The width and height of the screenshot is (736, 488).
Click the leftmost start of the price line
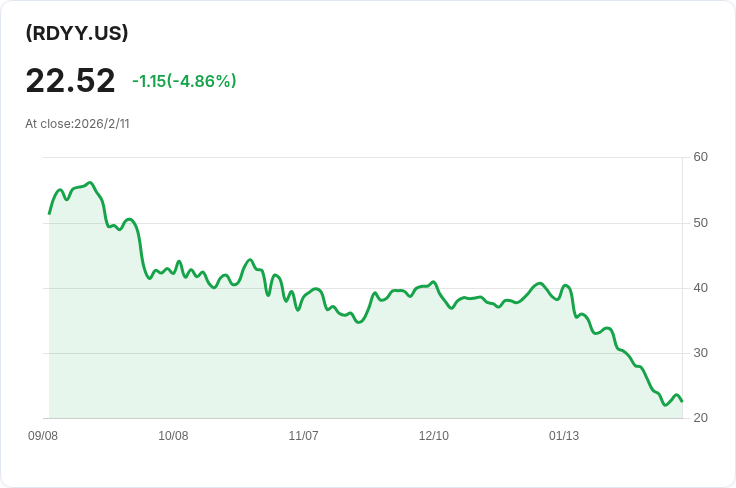(49, 213)
